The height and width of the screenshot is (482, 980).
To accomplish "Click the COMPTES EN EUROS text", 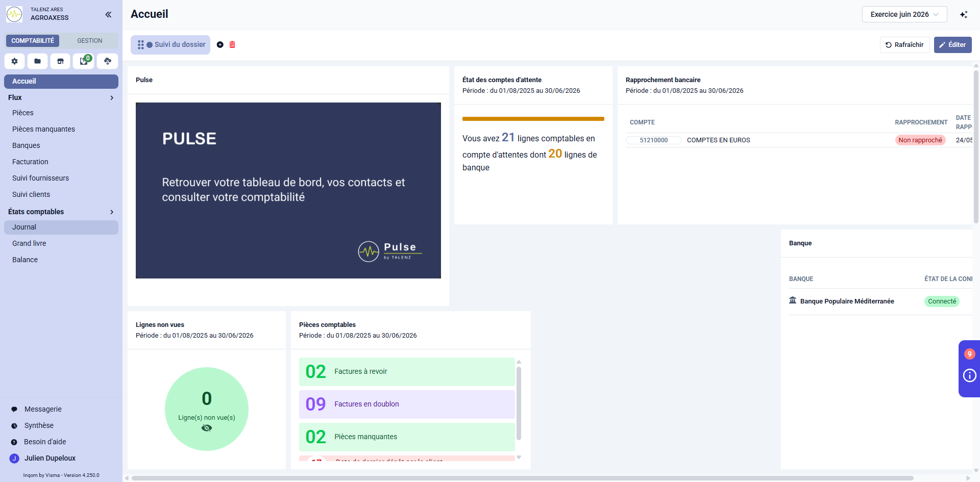I will click(718, 140).
